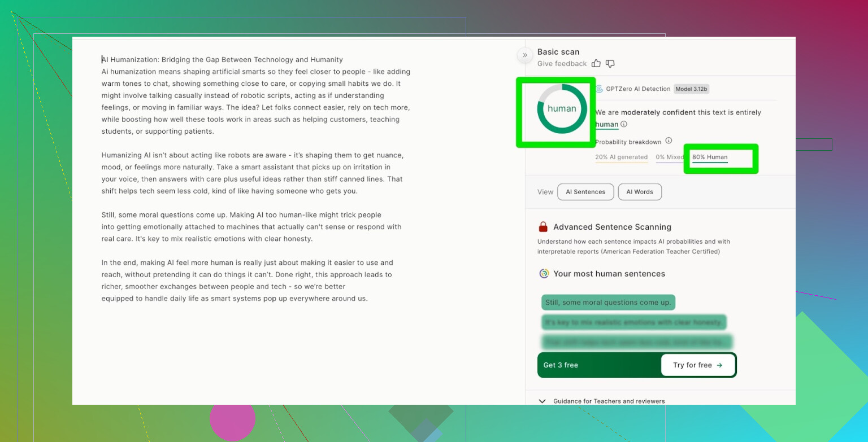Click the red lock icon for Advanced Scanning
This screenshot has height=442, width=868.
543,227
